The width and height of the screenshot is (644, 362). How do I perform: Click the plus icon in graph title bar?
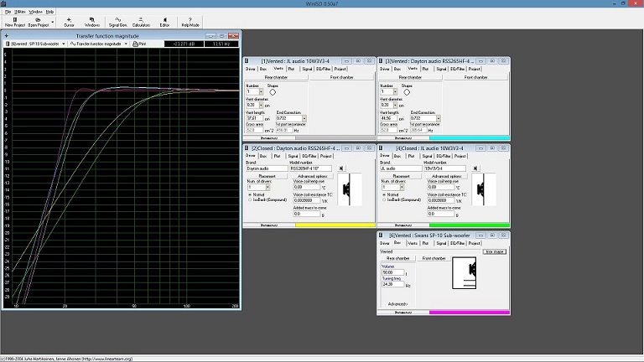point(6,36)
